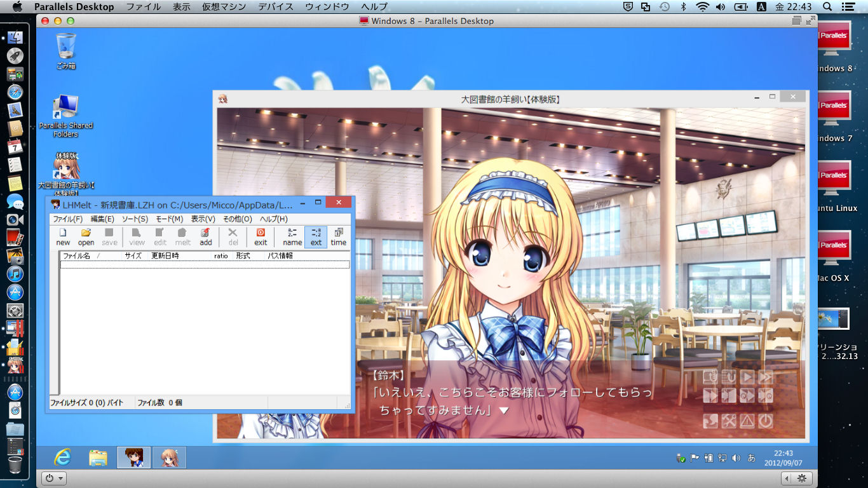Open LHMelt その他(O) menu

tap(238, 219)
